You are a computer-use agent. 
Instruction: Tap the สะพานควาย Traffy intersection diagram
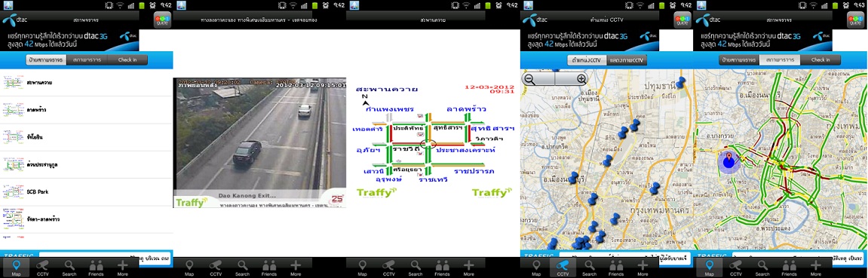pos(434,141)
